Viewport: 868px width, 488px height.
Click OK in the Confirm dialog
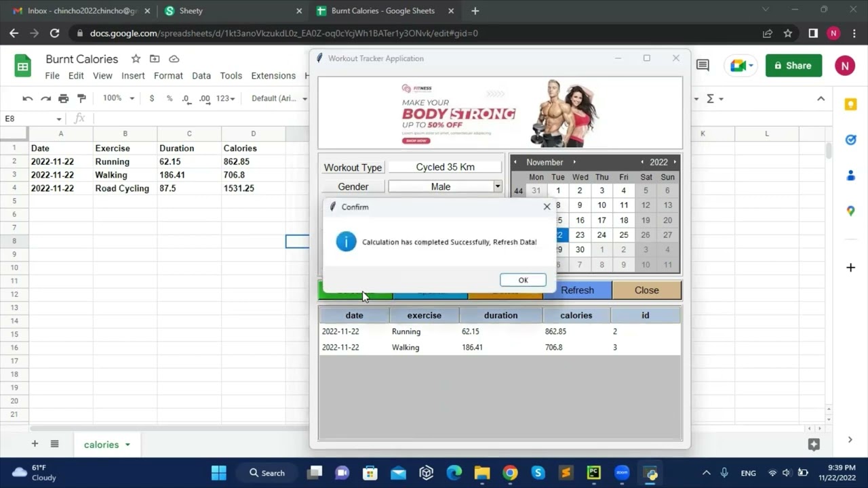(x=523, y=280)
